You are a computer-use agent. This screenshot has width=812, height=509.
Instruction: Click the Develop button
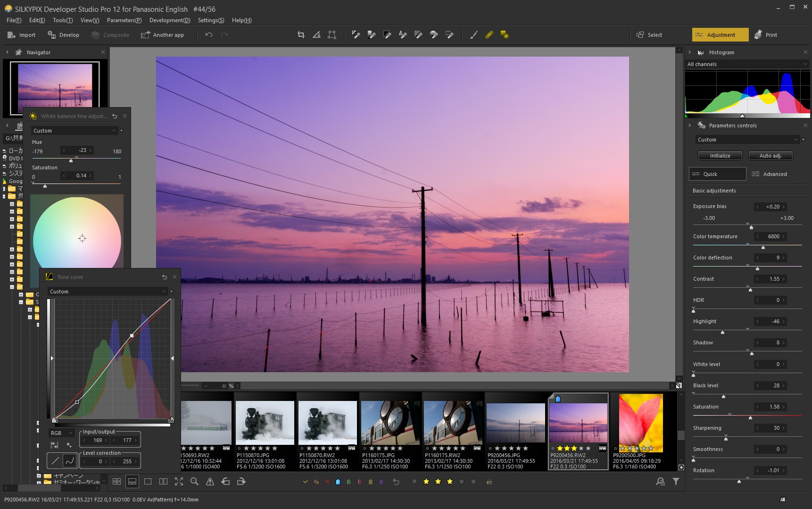click(x=64, y=35)
